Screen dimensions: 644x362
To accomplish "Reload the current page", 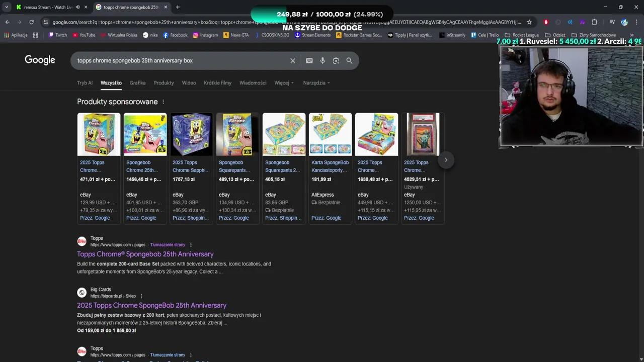I will (31, 22).
